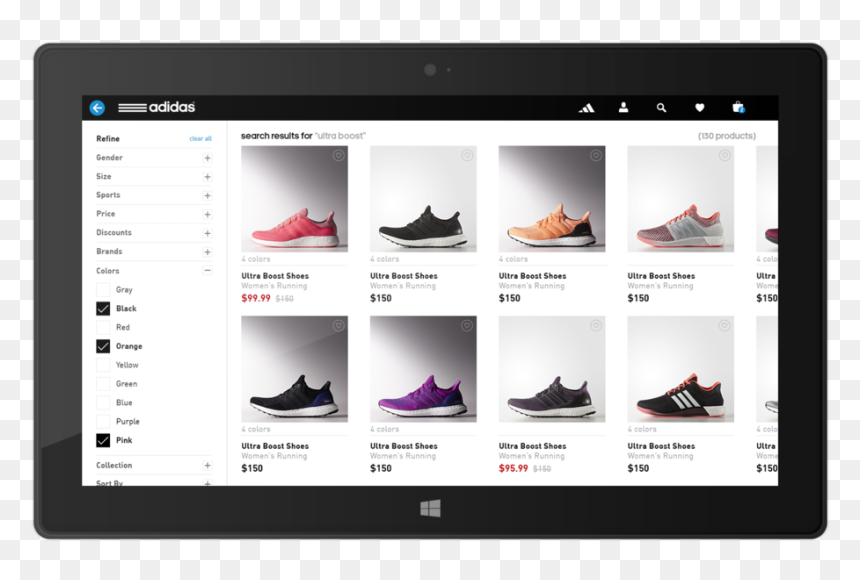This screenshot has width=860, height=580.
Task: Click "4 colors" under the orange shoe
Action: 513,259
